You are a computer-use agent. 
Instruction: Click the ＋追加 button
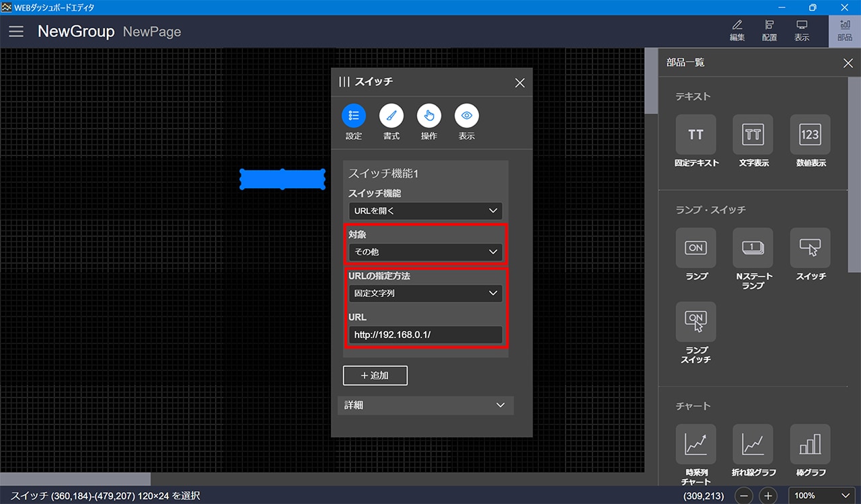click(375, 375)
